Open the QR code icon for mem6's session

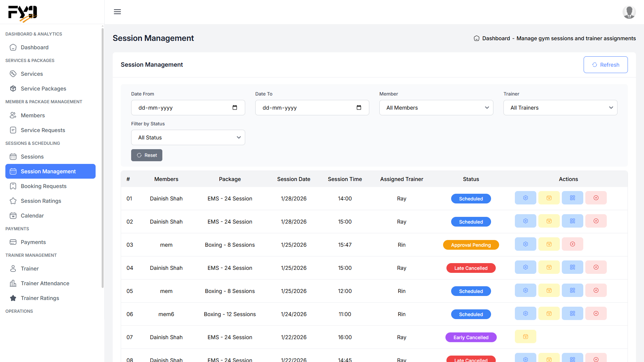[572, 313]
